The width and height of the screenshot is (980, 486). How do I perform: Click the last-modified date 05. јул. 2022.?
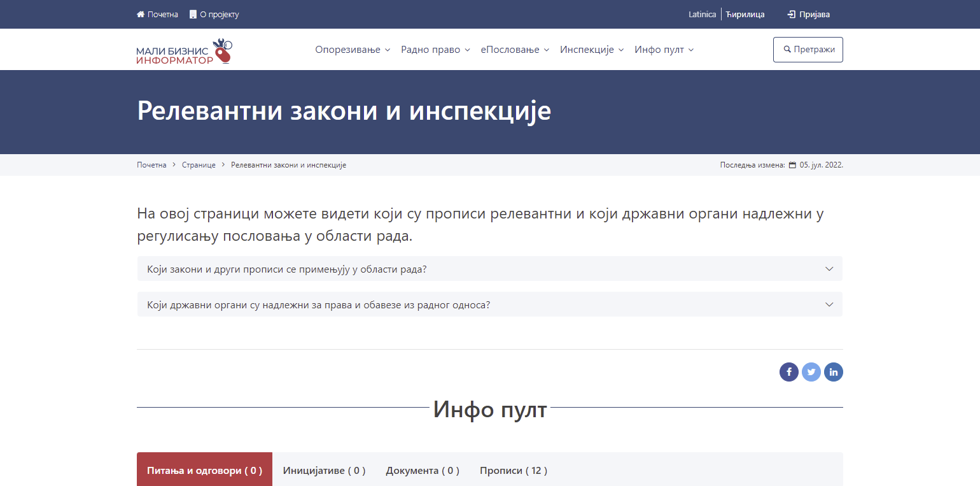tap(821, 165)
